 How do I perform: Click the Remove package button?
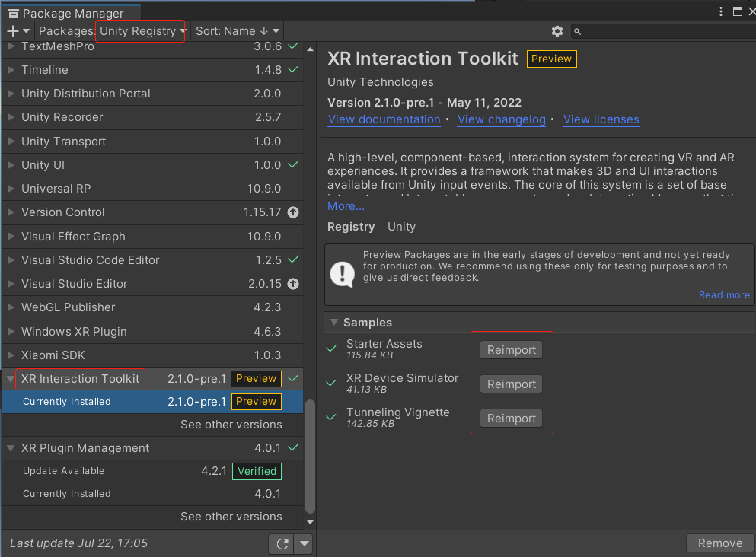tap(719, 543)
